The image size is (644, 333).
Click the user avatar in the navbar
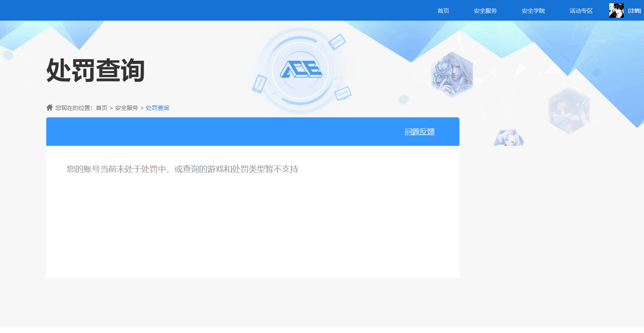tap(616, 10)
